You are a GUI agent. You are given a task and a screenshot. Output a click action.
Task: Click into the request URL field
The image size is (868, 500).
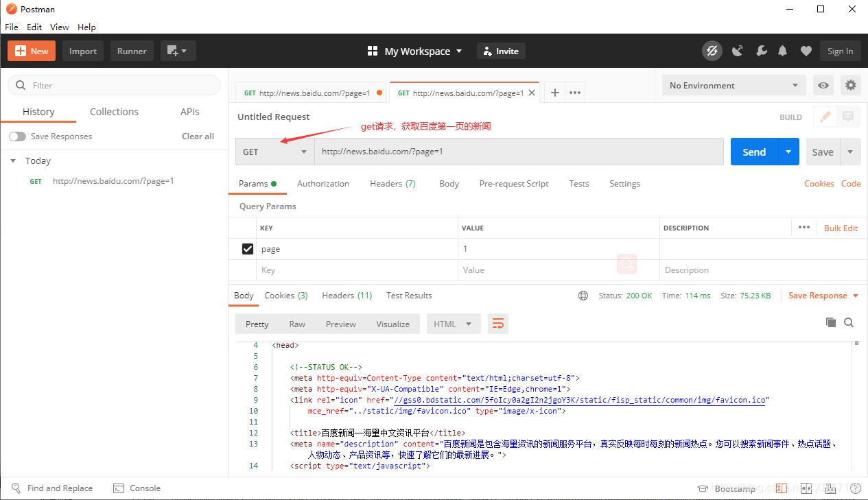[x=519, y=152]
